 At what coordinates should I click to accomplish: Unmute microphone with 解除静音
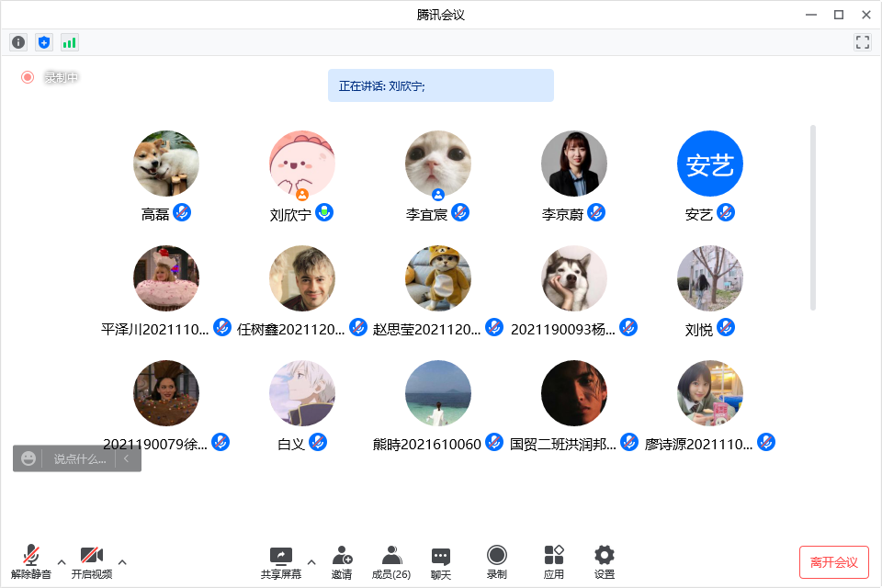click(31, 561)
